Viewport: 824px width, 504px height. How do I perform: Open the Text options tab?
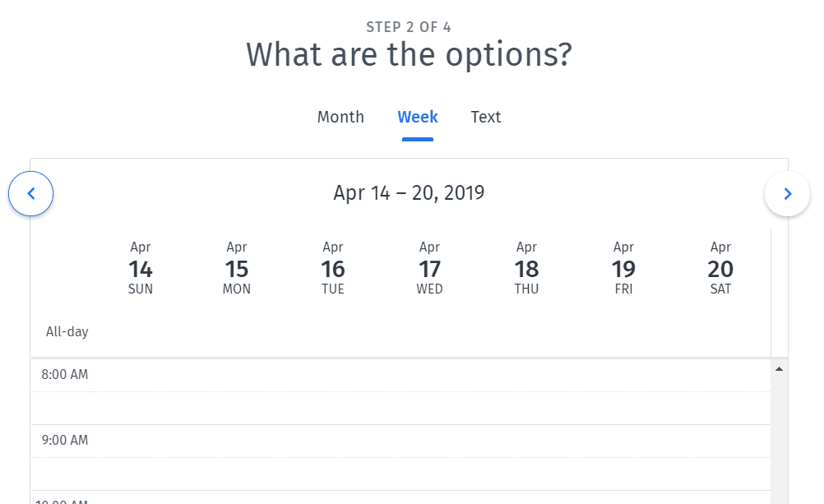485,117
